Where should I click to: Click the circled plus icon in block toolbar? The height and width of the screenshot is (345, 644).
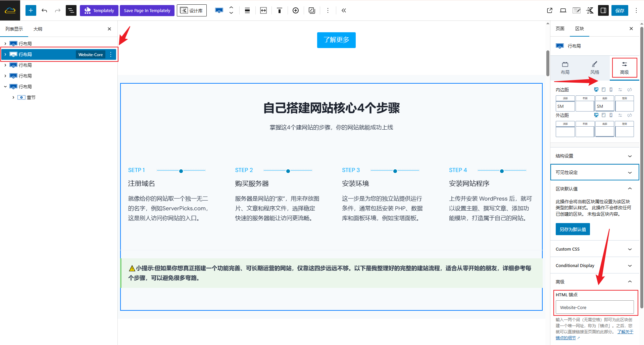coord(295,10)
